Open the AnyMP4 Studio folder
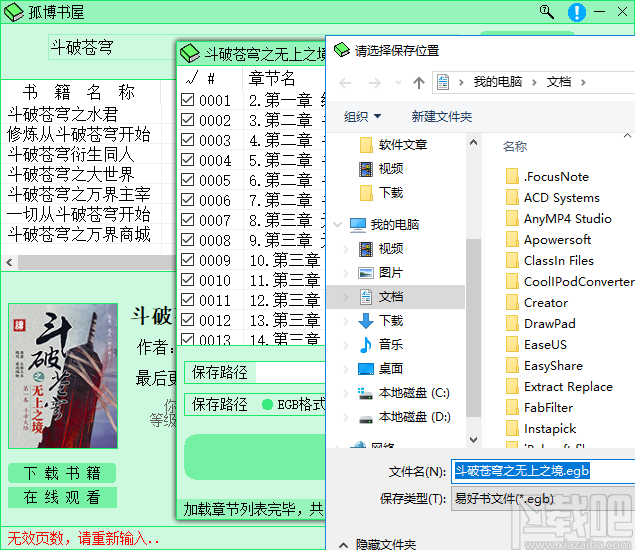The image size is (635, 550). coord(558,219)
